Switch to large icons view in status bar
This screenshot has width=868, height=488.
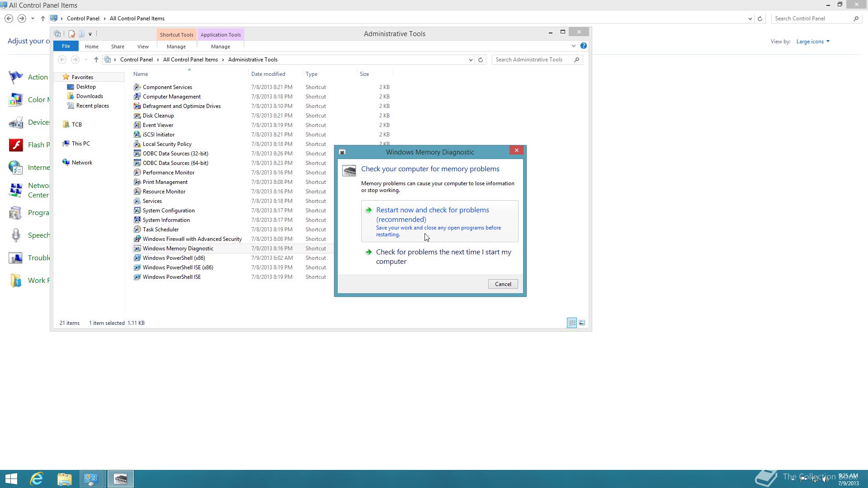tap(582, 323)
